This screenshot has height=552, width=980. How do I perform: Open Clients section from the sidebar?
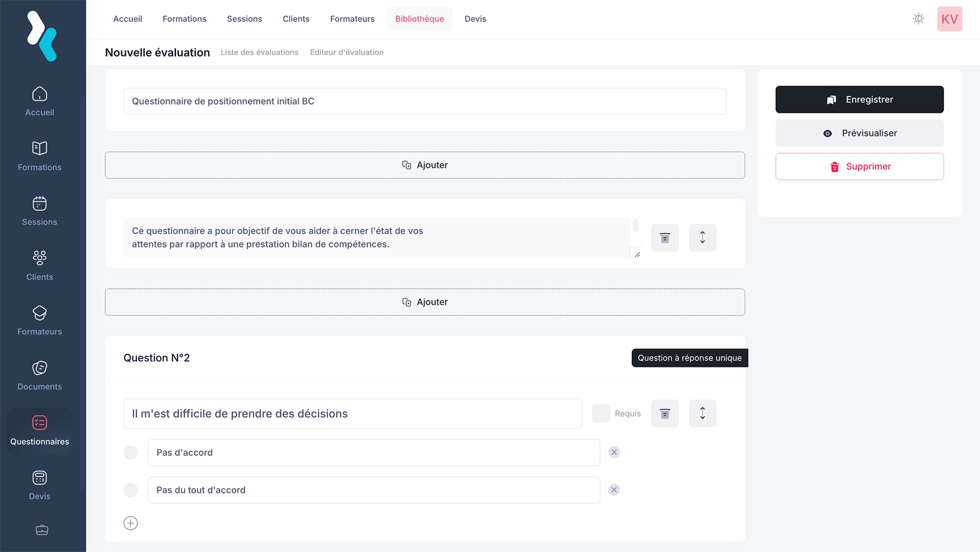[x=39, y=258]
